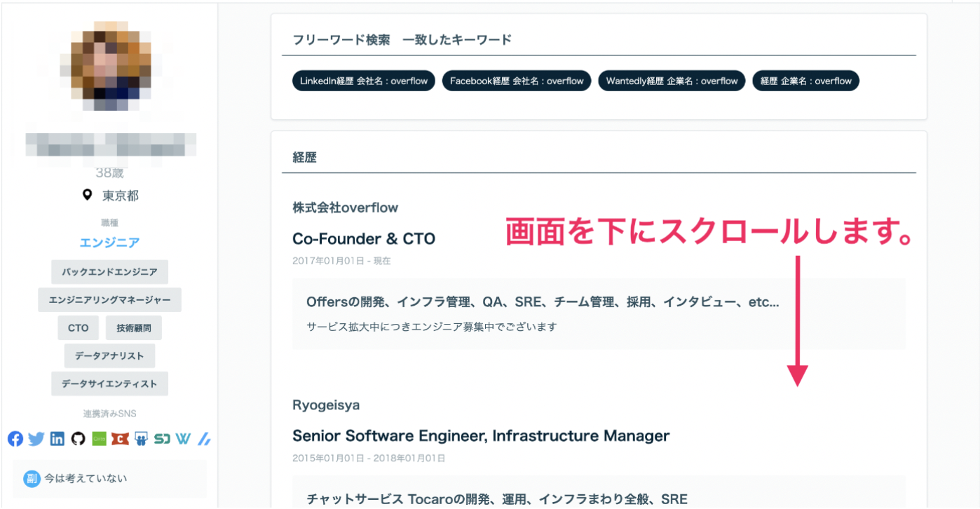Click the 'Facebook経歴 会社名 : overflow' keyword tag

(x=517, y=81)
